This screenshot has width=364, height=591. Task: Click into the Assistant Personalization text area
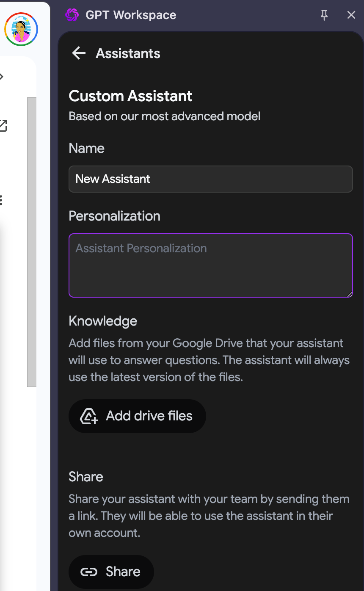click(210, 265)
